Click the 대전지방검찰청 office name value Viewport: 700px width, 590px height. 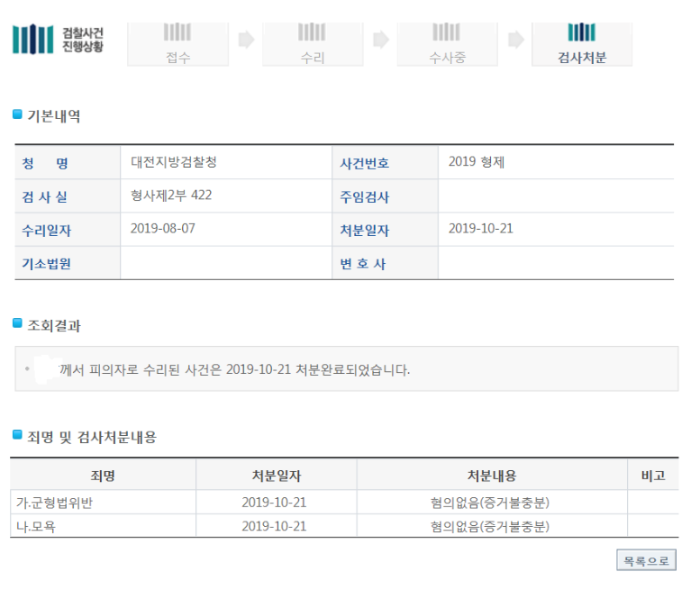pos(174,163)
